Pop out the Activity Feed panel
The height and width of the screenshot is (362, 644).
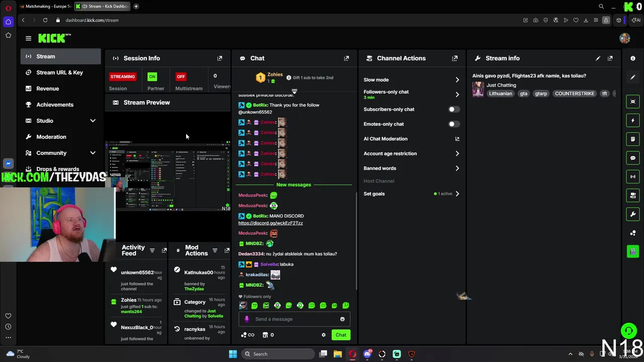[164, 250]
